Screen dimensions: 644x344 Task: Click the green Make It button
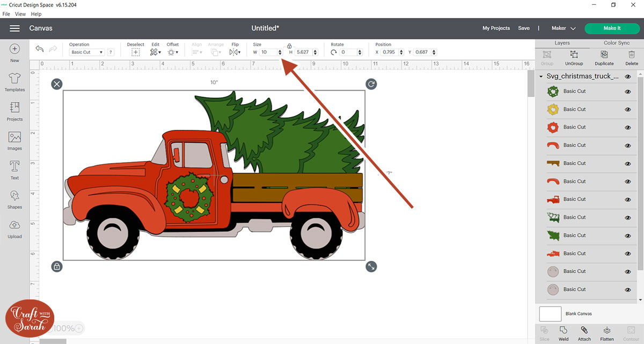point(612,28)
